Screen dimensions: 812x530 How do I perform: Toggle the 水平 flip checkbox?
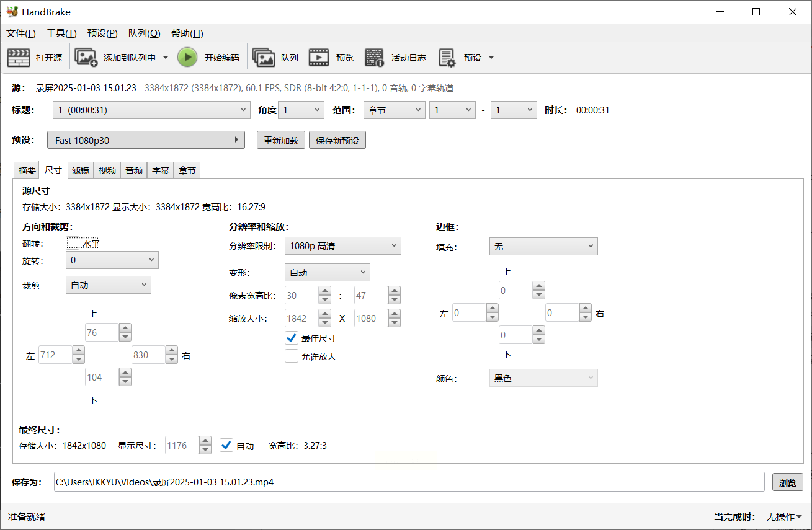73,244
